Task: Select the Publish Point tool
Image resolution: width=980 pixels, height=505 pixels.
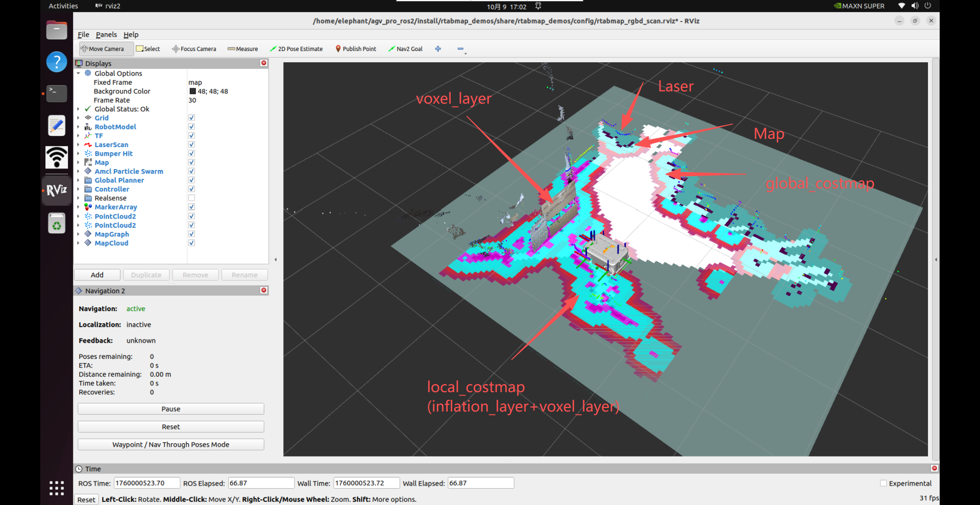Action: pyautogui.click(x=356, y=49)
